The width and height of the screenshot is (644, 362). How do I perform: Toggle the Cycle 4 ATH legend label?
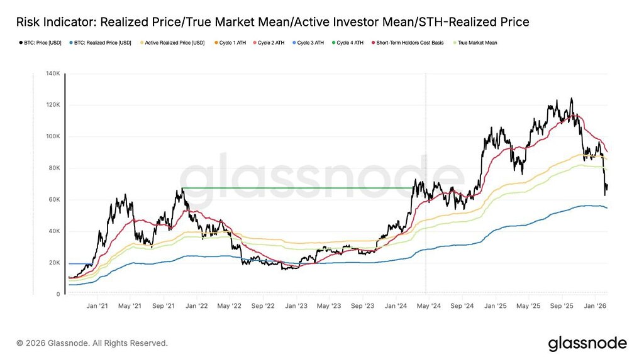351,43
